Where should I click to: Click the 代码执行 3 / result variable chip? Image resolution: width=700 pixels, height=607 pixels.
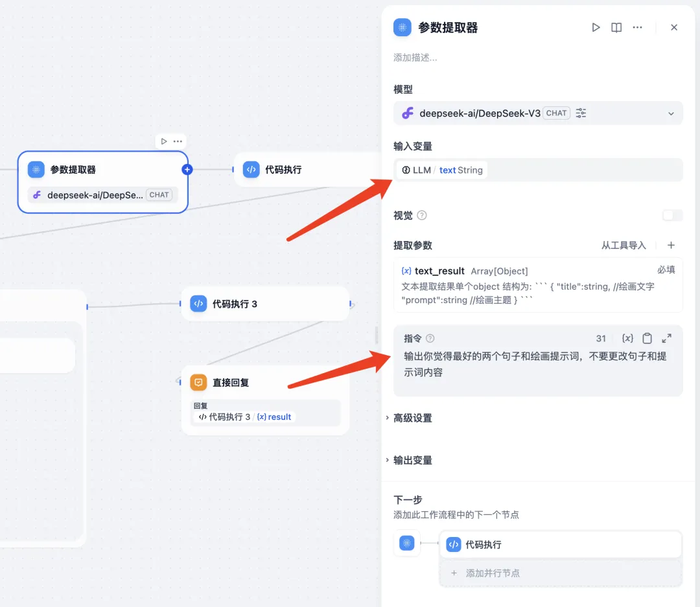pos(245,417)
